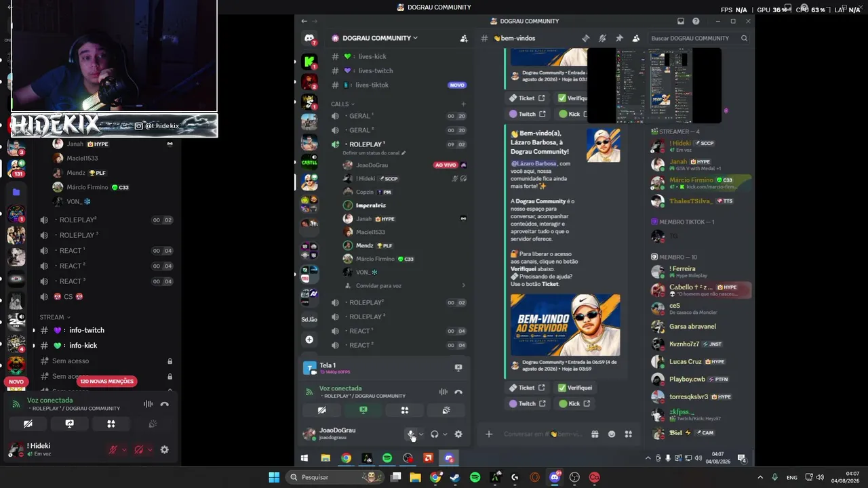Image resolution: width=868 pixels, height=488 pixels.
Task: Open noise suppression in the left Discord panel
Action: tap(148, 404)
